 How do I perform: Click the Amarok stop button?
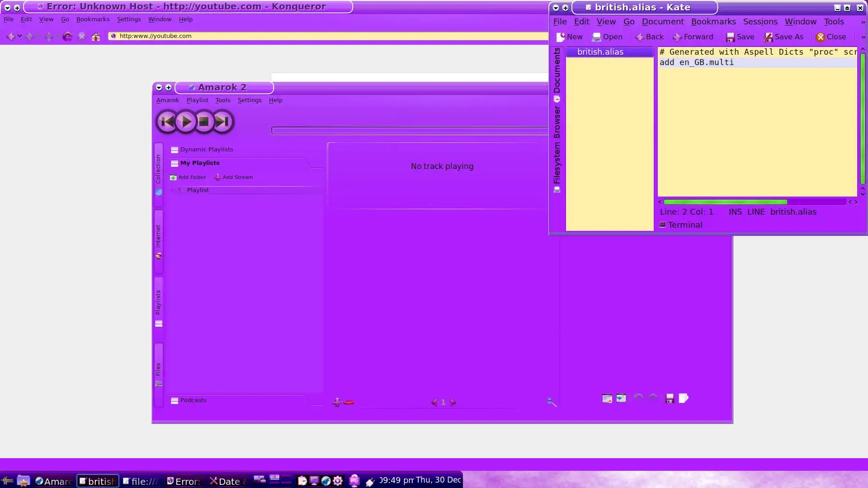click(204, 122)
